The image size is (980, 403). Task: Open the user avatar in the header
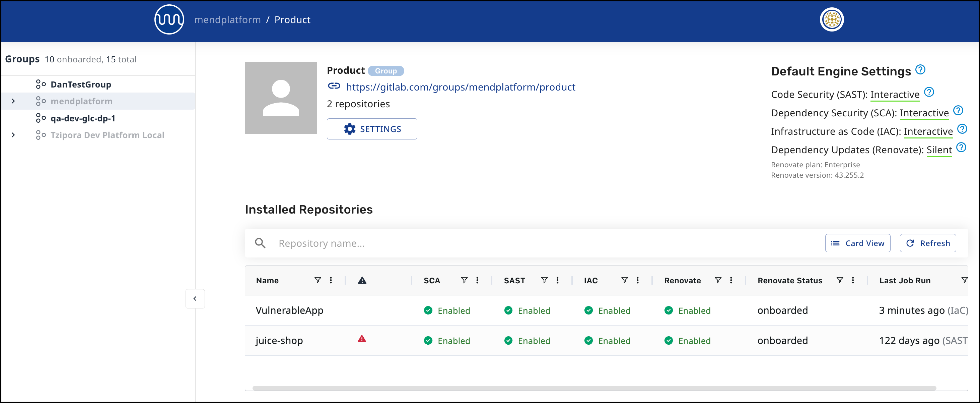coord(832,19)
